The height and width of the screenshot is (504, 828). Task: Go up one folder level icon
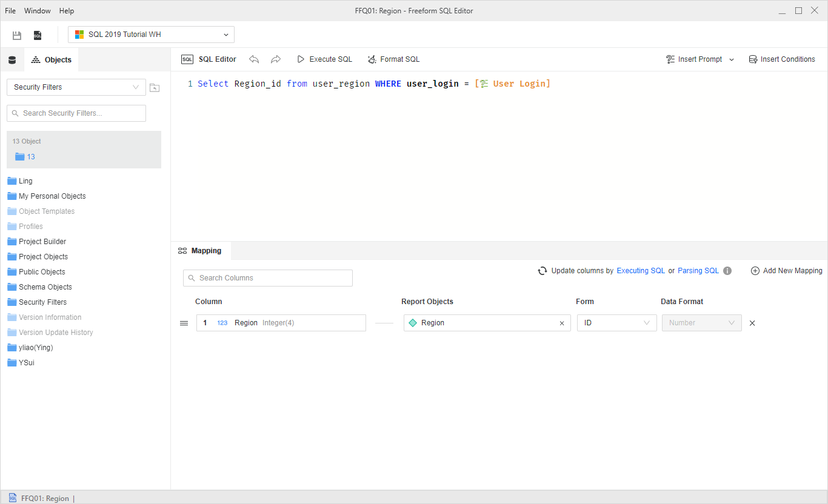[155, 88]
